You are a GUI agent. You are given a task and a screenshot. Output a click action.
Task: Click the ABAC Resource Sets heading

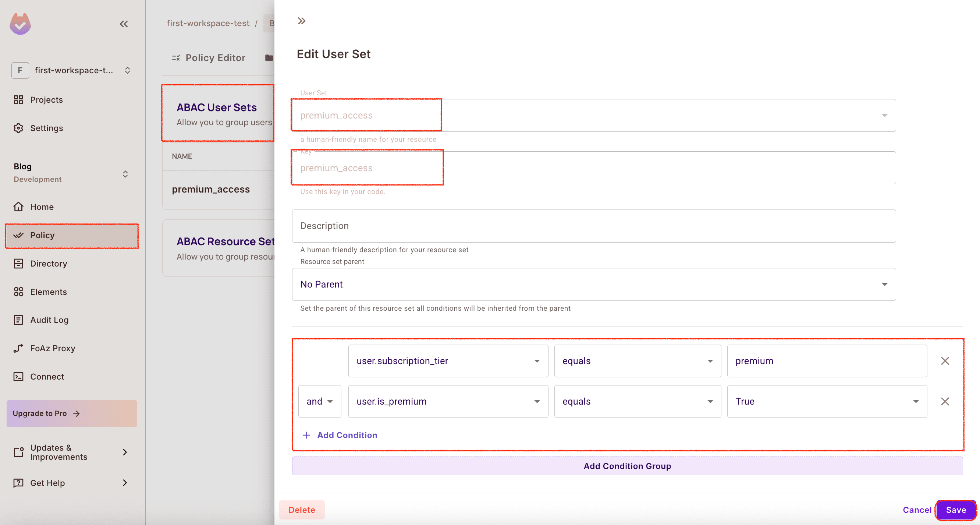point(225,242)
